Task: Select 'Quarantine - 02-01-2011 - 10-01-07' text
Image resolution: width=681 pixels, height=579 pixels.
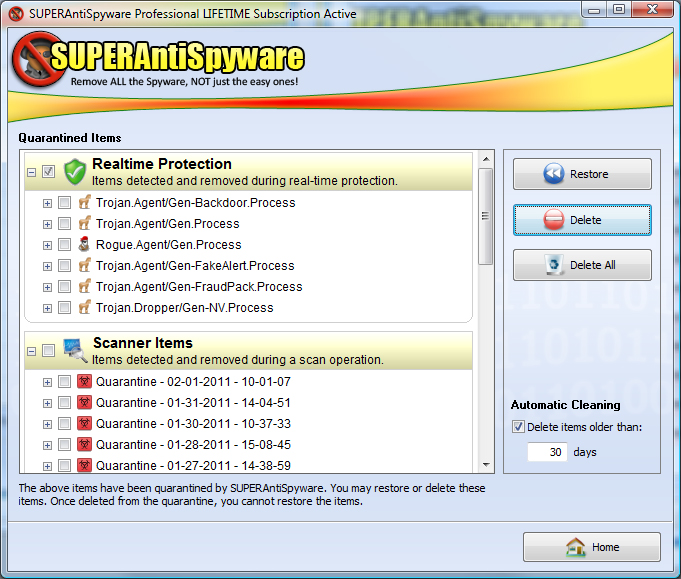Action: (x=193, y=382)
